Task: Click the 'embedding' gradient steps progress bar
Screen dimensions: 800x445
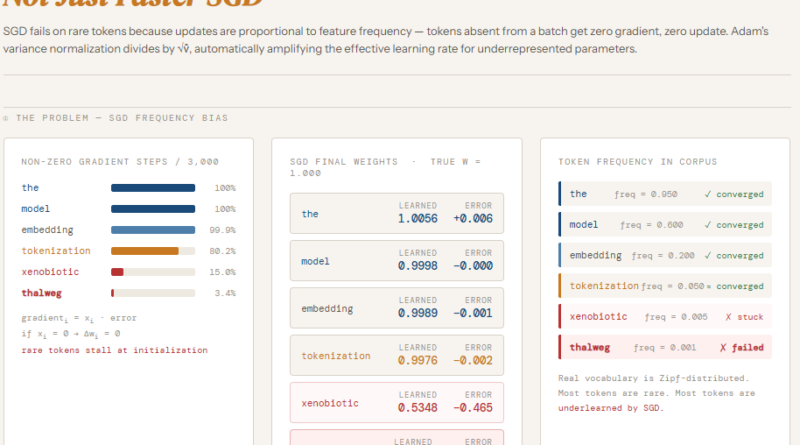Action: [x=153, y=230]
